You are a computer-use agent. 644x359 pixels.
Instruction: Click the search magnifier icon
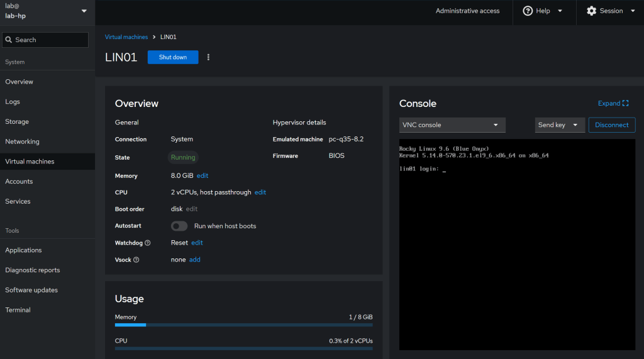coord(9,40)
